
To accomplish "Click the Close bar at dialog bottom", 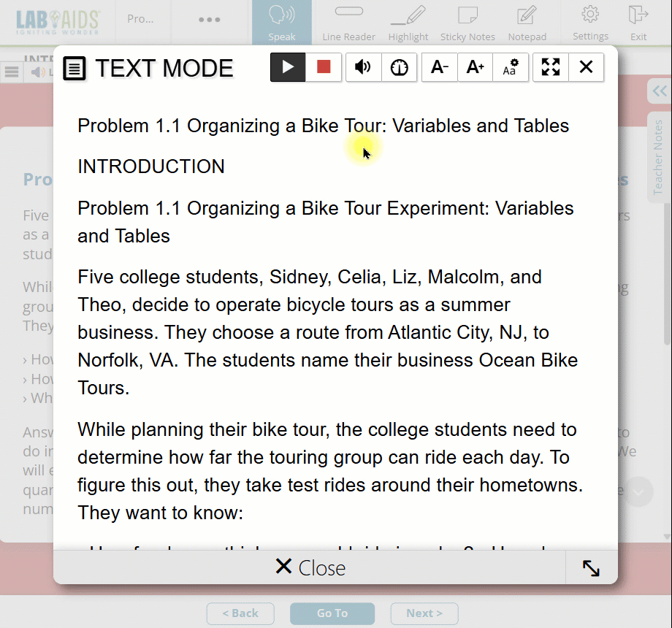I will (310, 567).
